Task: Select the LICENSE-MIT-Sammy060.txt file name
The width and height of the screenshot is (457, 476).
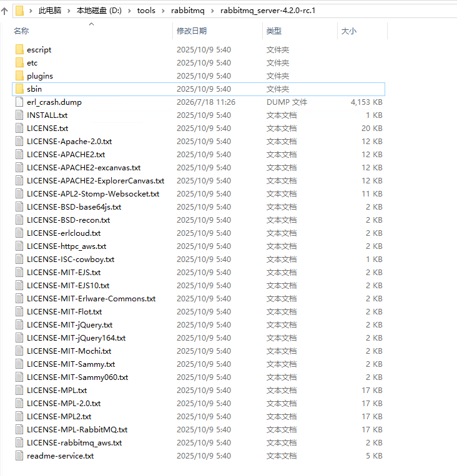Action: coord(77,377)
